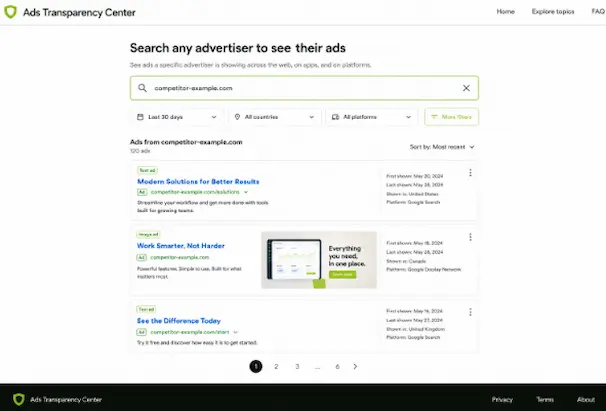Click 'Shown in: United Kingdom' text
Image resolution: width=606 pixels, height=411 pixels.
415,329
